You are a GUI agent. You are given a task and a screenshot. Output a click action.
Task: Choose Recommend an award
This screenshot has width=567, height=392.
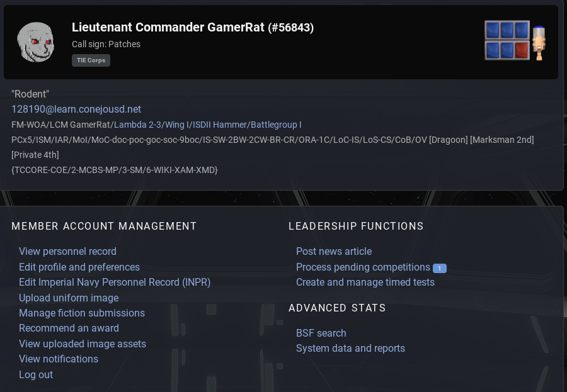click(x=69, y=328)
